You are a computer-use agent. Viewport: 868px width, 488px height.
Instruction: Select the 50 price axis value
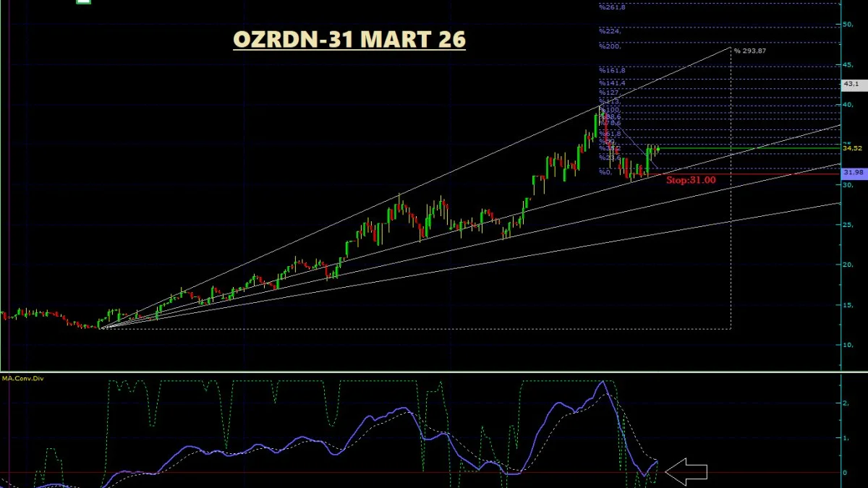[x=848, y=25]
